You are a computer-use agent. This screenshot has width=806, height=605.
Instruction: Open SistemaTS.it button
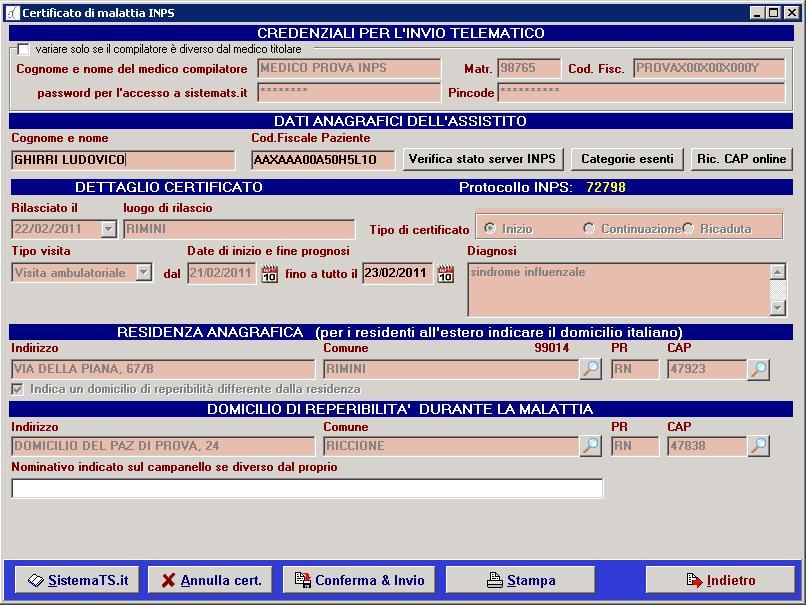pyautogui.click(x=77, y=580)
